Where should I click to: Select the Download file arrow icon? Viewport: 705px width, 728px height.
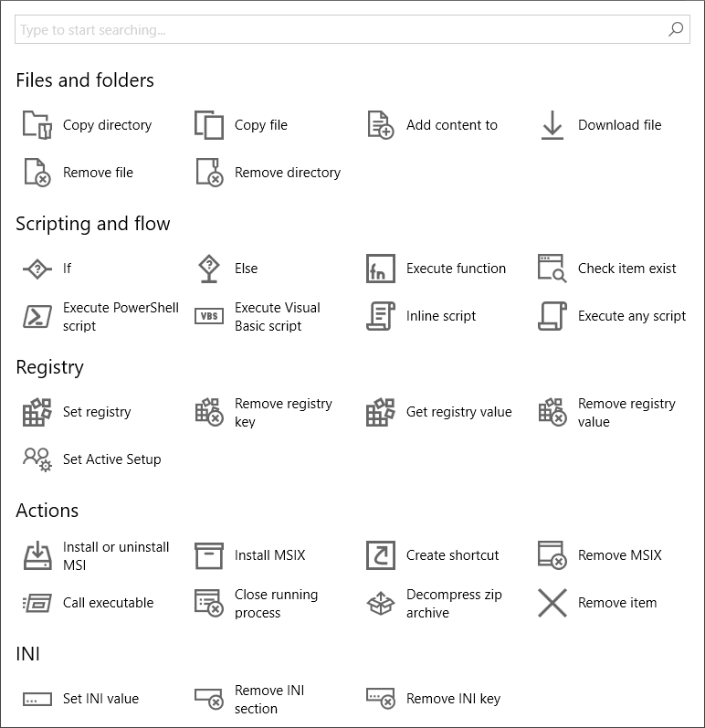tap(552, 125)
